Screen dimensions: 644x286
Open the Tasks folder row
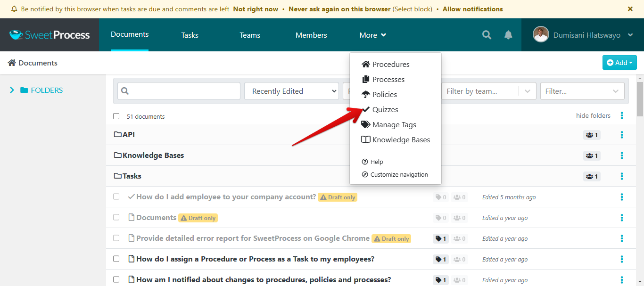(371, 176)
